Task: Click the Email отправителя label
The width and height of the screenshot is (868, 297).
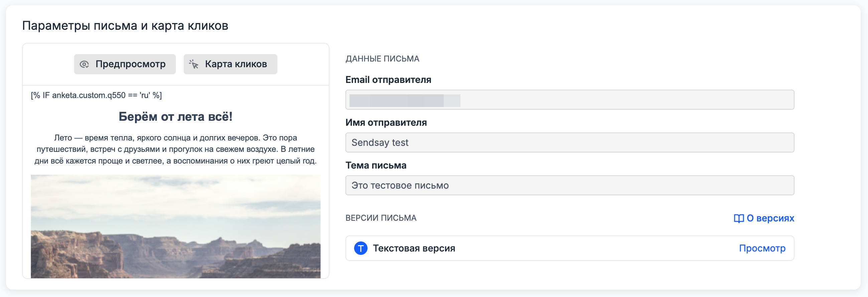Action: coord(388,80)
